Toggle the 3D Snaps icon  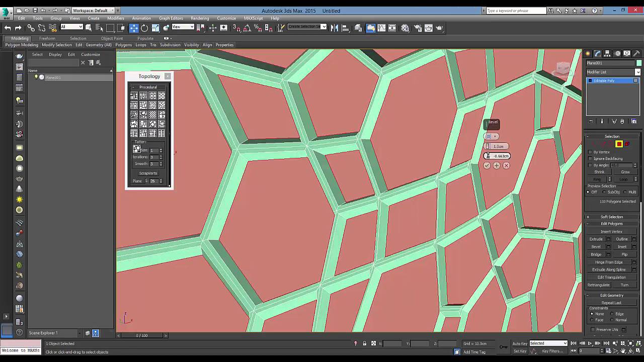[x=237, y=28]
